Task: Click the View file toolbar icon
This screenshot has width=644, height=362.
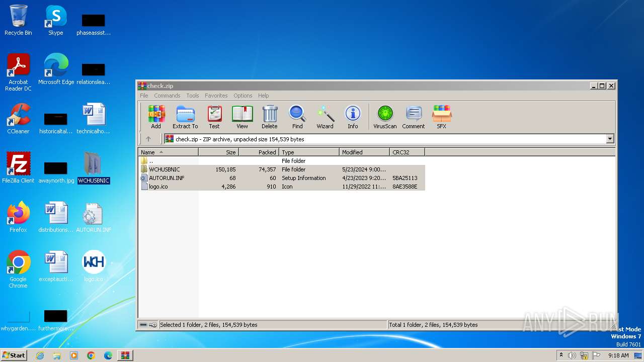Action: click(x=242, y=117)
